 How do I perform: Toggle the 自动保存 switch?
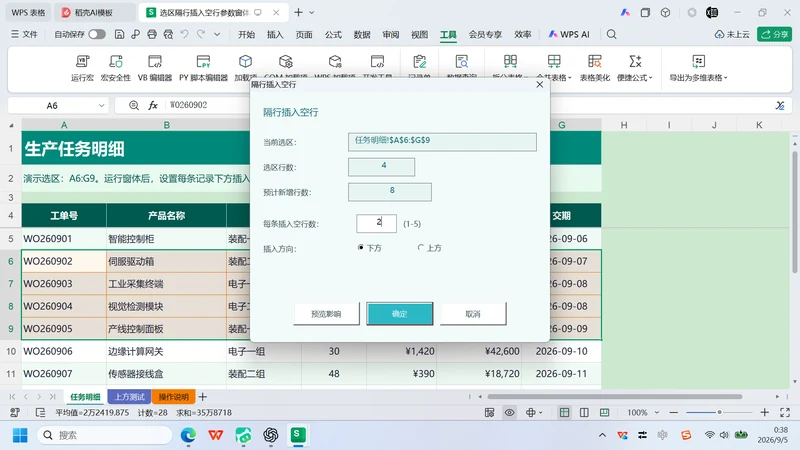(97, 34)
